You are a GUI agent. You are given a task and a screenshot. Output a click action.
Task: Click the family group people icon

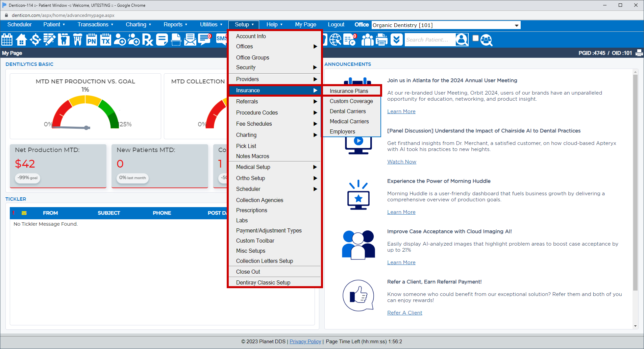(368, 40)
